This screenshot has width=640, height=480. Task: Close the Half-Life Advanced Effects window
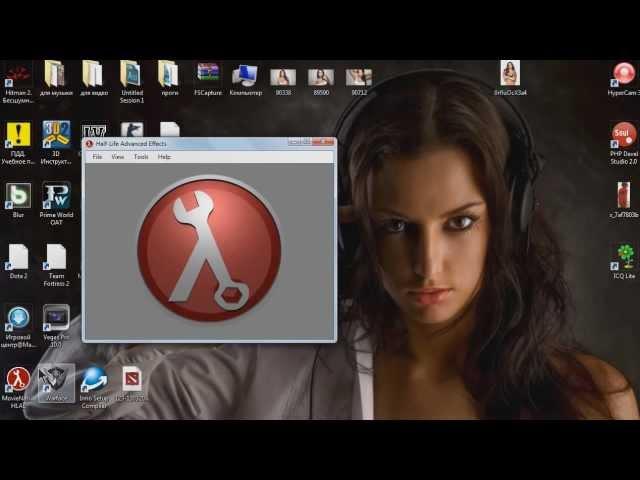(325, 142)
